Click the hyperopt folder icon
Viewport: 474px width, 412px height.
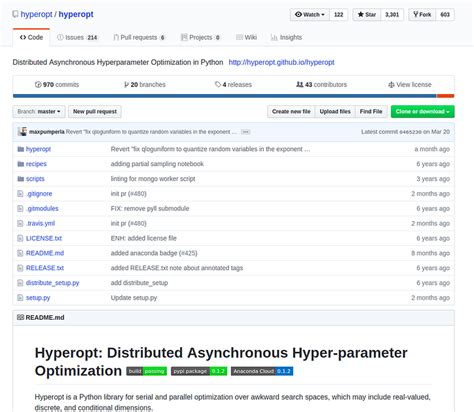pos(21,149)
